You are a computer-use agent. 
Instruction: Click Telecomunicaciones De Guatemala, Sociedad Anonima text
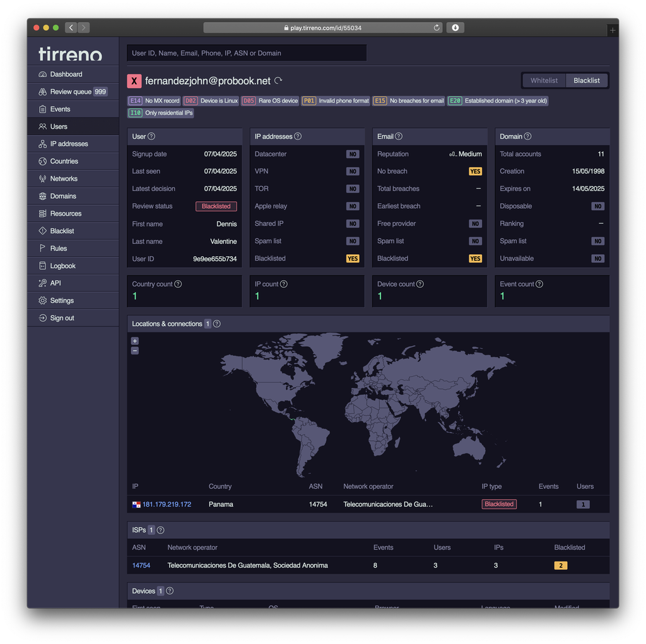(x=247, y=565)
